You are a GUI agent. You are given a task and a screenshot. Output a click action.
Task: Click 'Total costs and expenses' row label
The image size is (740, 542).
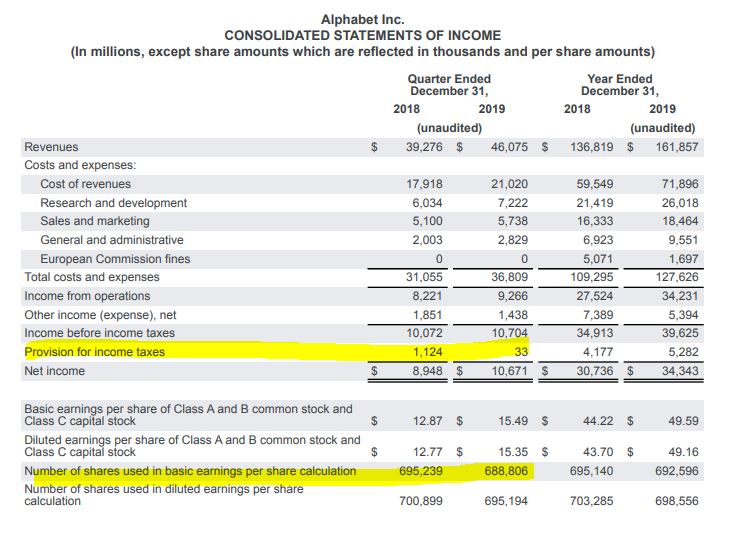(x=92, y=277)
